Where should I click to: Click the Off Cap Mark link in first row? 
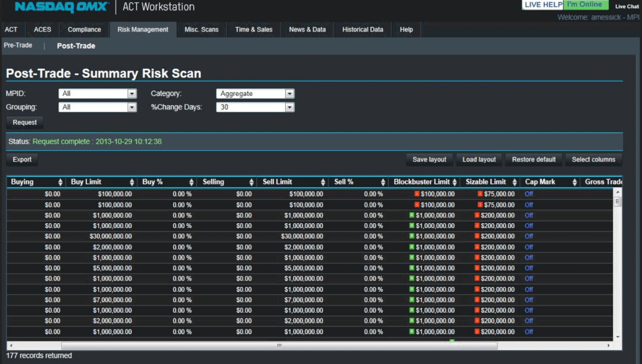[x=529, y=194]
